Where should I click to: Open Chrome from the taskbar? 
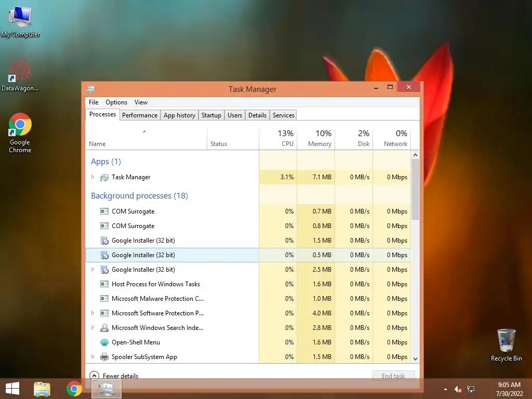coord(74,389)
